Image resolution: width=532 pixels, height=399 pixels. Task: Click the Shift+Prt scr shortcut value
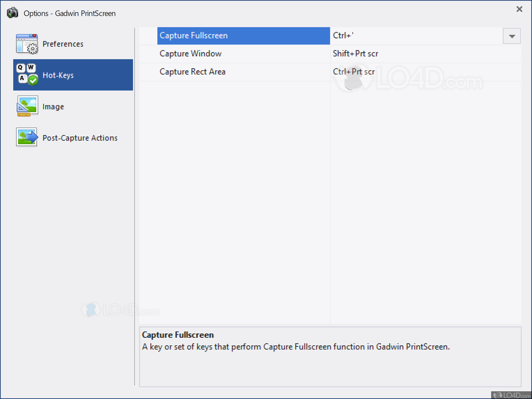tap(356, 53)
